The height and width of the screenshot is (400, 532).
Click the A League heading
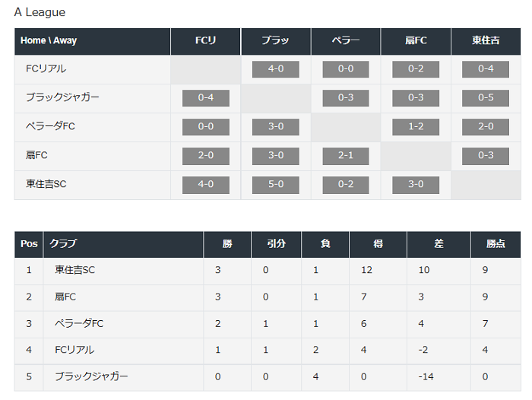click(40, 12)
